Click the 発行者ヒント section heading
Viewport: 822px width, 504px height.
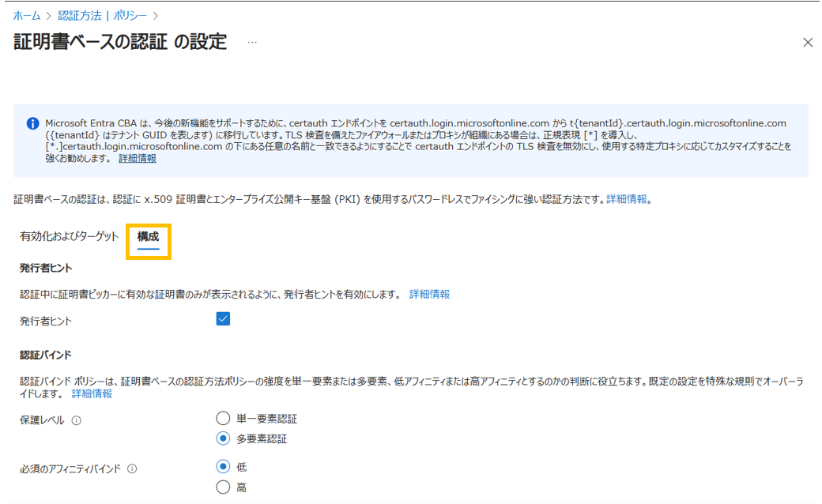click(x=46, y=268)
